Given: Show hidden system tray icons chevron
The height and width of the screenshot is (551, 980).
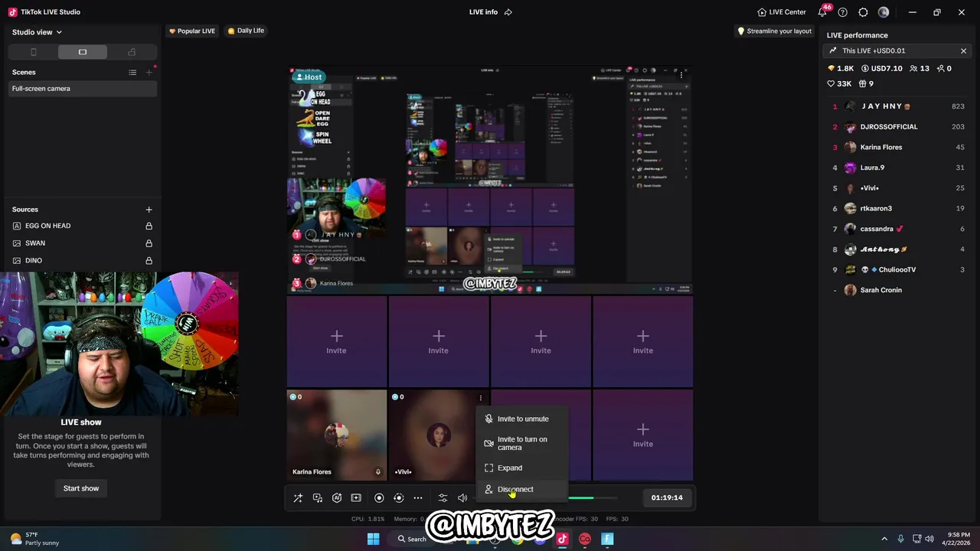Looking at the screenshot, I should (x=884, y=539).
